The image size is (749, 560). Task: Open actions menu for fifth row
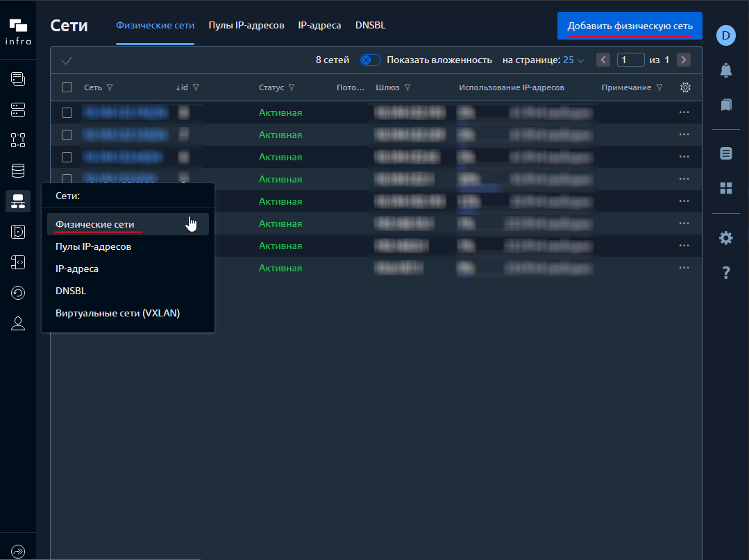coord(684,201)
